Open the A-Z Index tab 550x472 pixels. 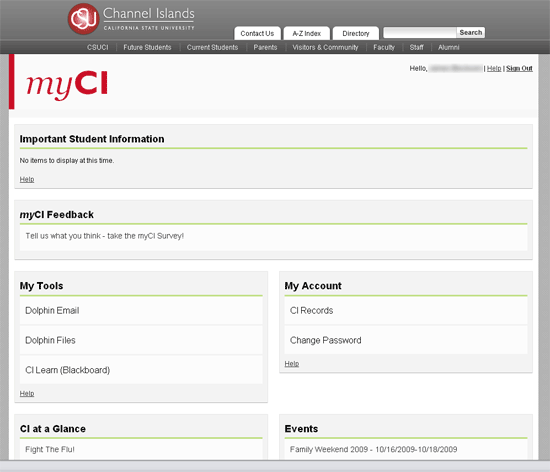click(307, 33)
